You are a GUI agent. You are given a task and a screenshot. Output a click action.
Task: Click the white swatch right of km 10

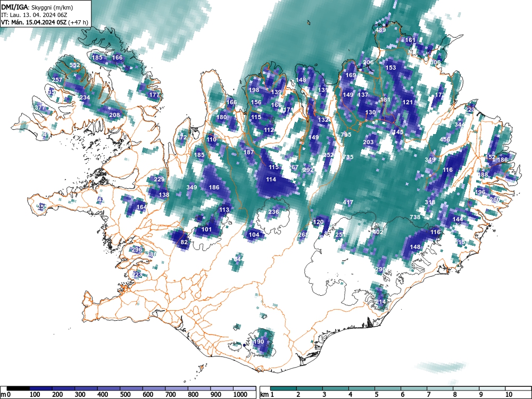tap(518, 388)
